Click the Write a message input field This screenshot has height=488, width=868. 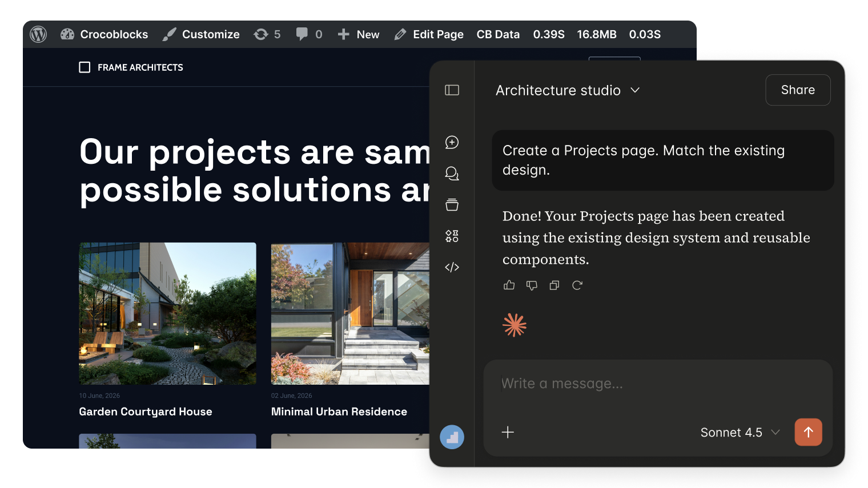658,384
